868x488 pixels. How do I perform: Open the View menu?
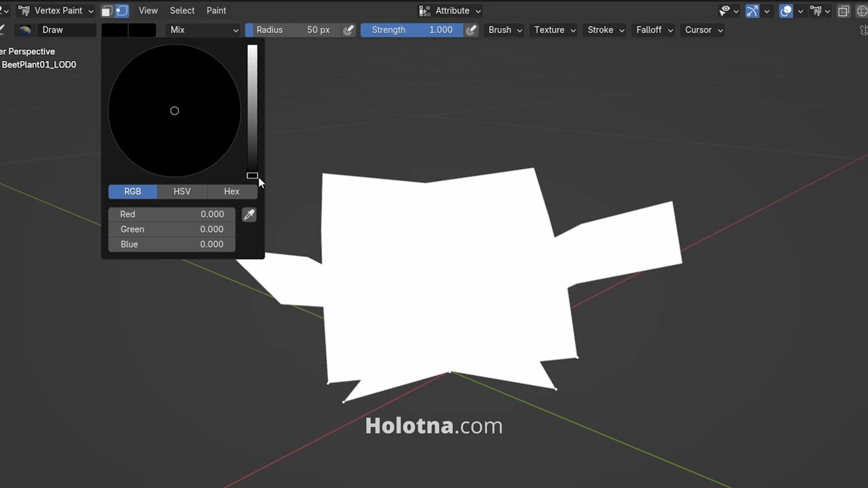[x=148, y=11]
